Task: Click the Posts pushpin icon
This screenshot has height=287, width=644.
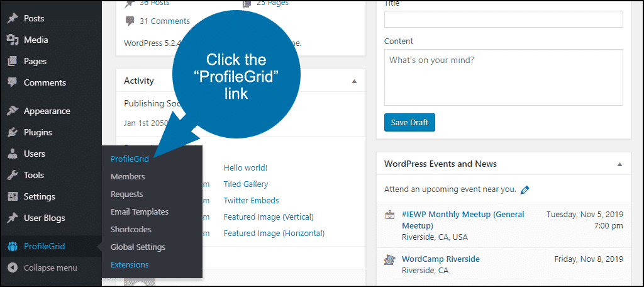Action: coord(13,18)
